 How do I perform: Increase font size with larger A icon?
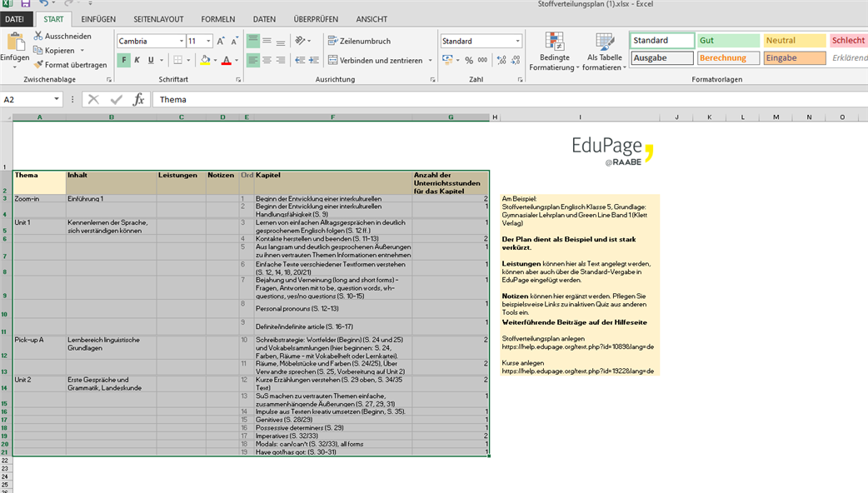click(221, 41)
